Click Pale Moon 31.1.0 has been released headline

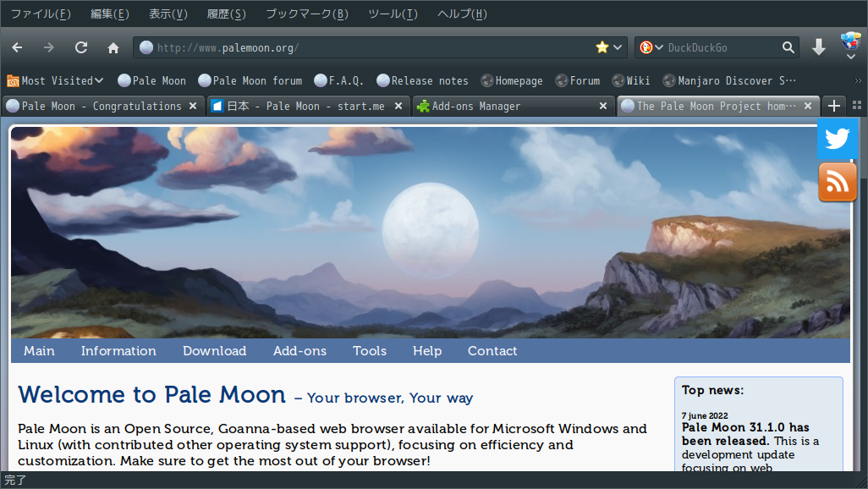745,434
